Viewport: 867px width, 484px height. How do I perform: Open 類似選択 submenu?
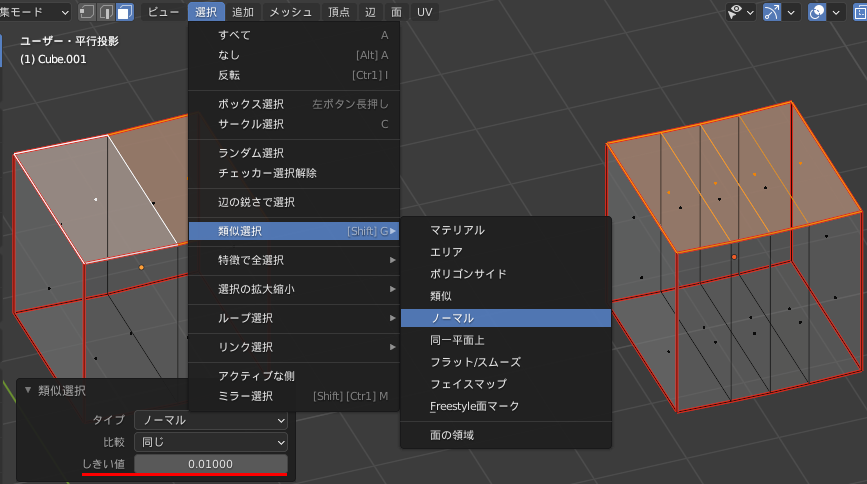294,231
